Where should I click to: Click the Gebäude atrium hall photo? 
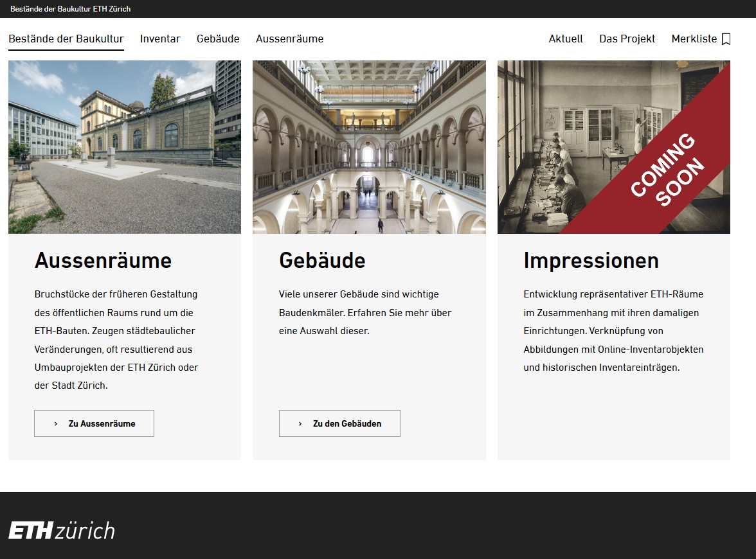point(369,147)
